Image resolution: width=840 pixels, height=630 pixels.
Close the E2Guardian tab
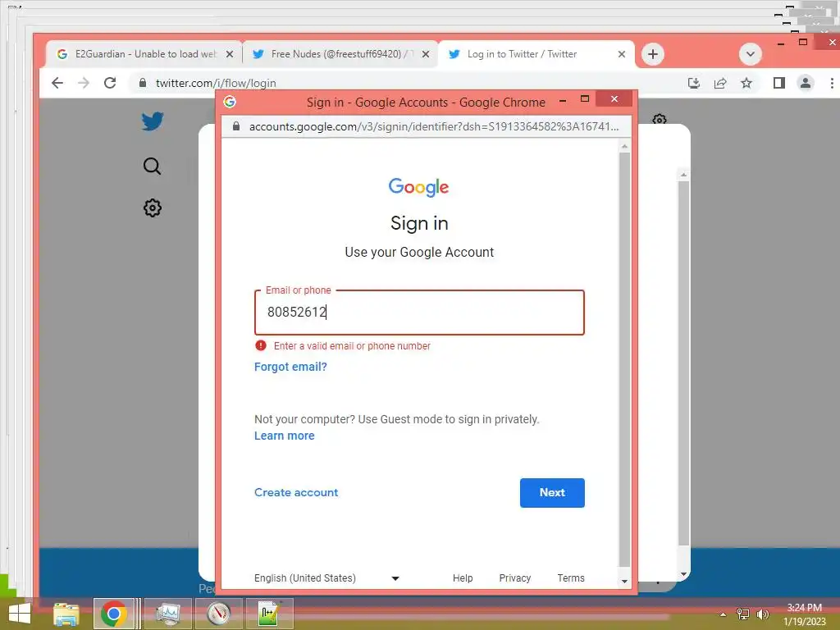pos(230,54)
